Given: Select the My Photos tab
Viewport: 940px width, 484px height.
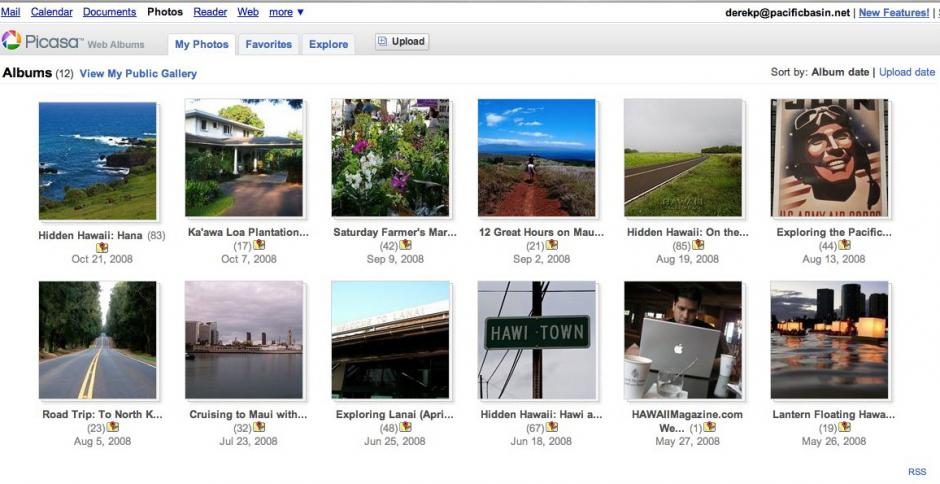Looking at the screenshot, I should [202, 44].
